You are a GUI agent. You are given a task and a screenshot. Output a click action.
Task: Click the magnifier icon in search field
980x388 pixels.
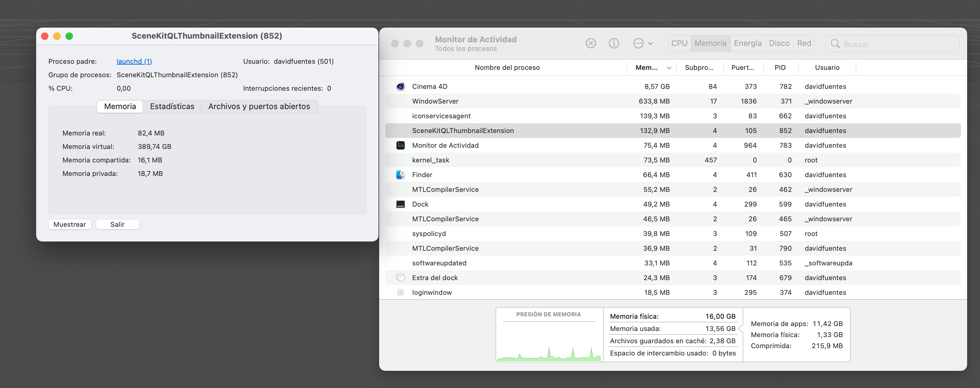tap(835, 44)
